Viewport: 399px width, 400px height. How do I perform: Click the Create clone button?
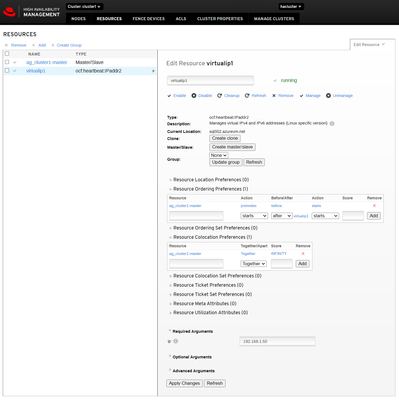[x=225, y=138]
